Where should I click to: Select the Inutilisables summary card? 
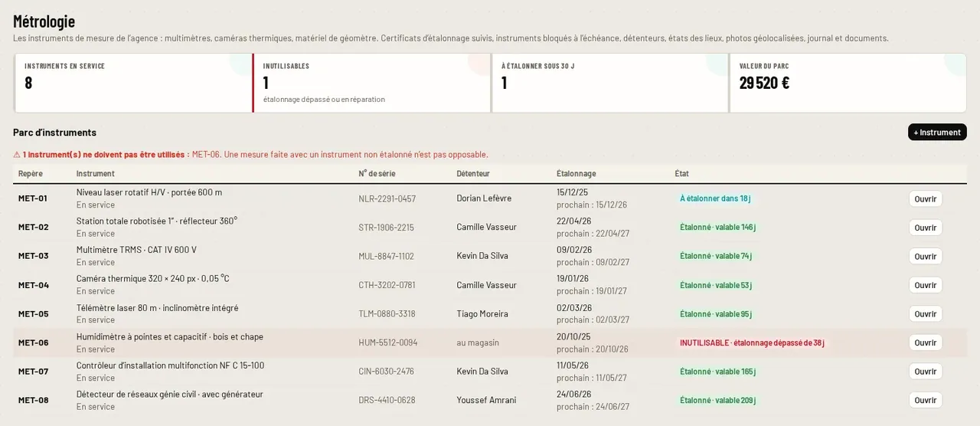pos(371,83)
